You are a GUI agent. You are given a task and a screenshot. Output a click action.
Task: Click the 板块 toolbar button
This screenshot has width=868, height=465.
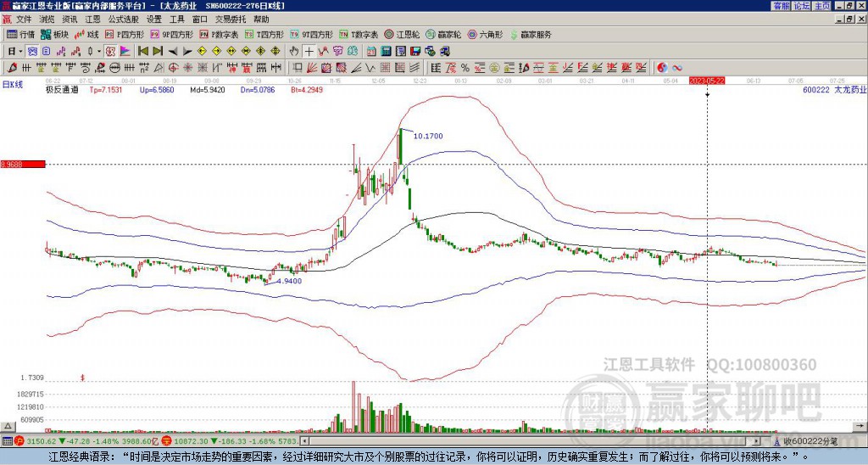tap(55, 34)
